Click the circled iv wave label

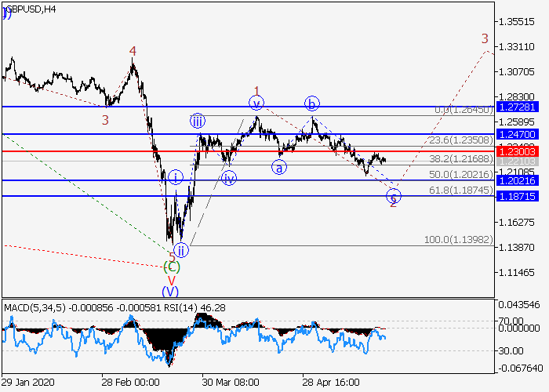[x=228, y=177]
